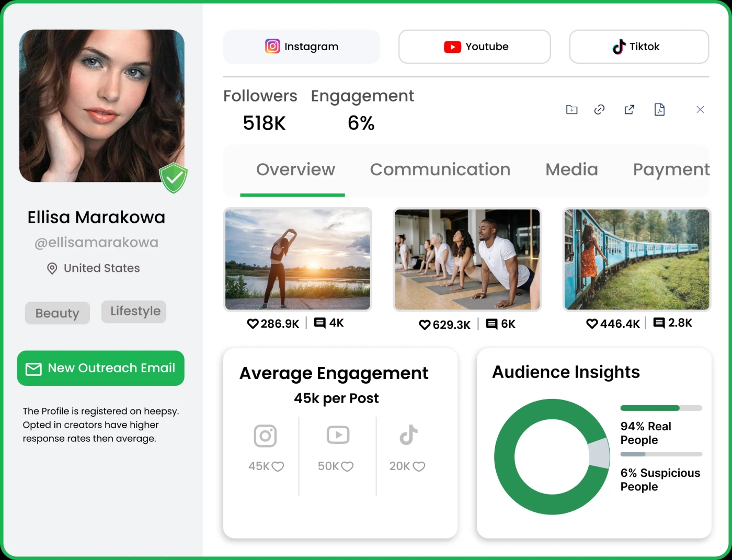Select the Beauty category tag
732x560 pixels.
tap(57, 313)
